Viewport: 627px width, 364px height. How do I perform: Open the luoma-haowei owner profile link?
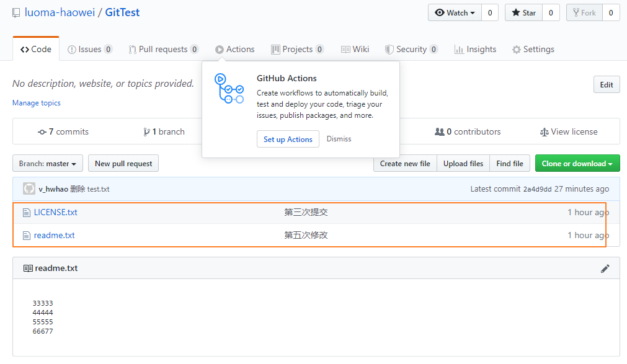[x=60, y=12]
